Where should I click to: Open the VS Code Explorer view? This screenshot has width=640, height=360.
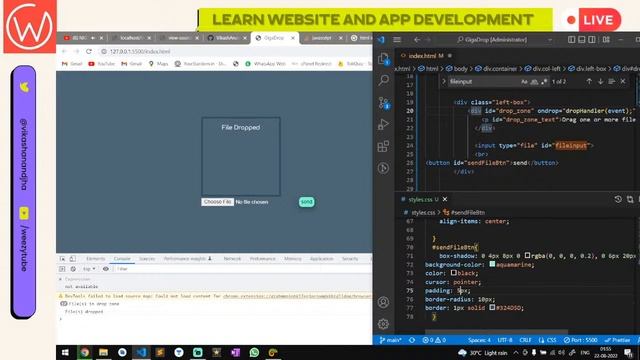383,59
